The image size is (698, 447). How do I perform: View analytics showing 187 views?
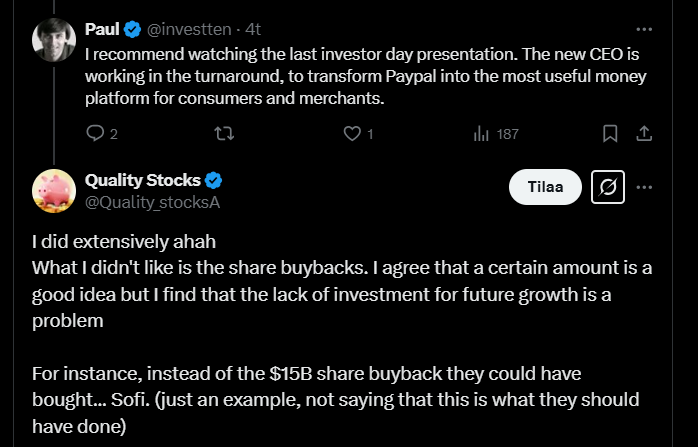pos(480,133)
